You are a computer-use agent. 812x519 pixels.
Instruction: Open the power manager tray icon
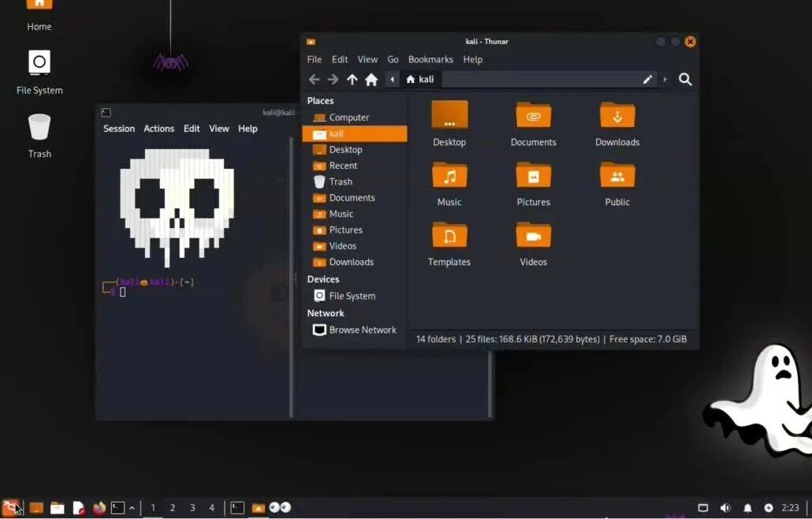pyautogui.click(x=769, y=508)
